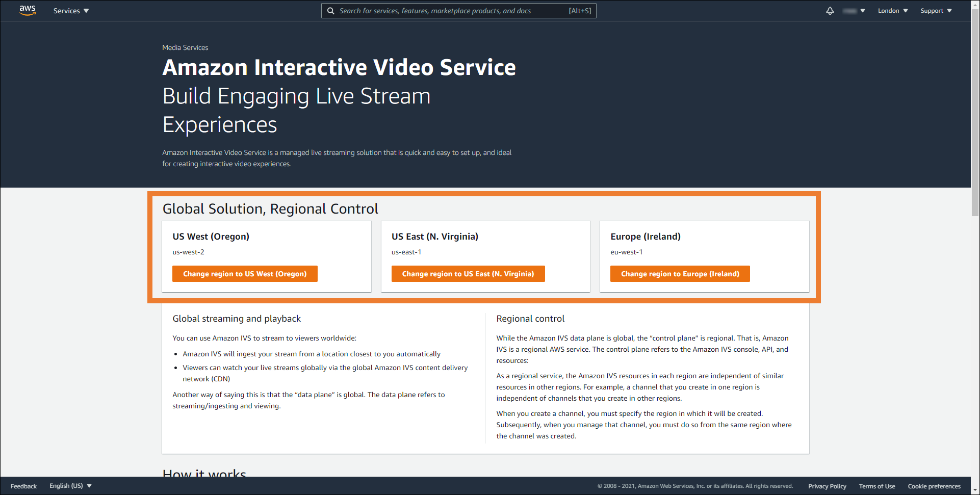The width and height of the screenshot is (980, 495).
Task: Click the Media Services breadcrumb label
Action: coord(185,47)
